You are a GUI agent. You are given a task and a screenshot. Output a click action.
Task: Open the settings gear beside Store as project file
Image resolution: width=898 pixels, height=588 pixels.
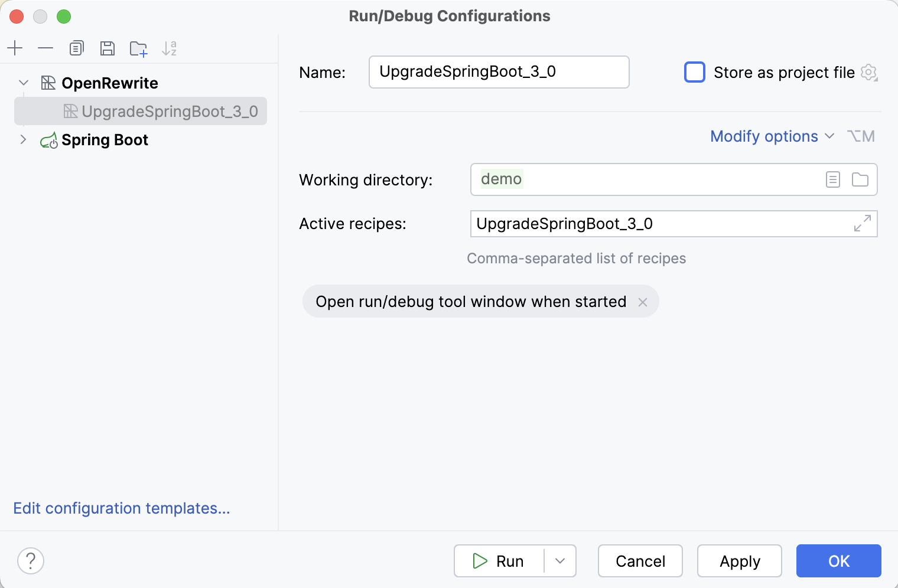point(868,72)
